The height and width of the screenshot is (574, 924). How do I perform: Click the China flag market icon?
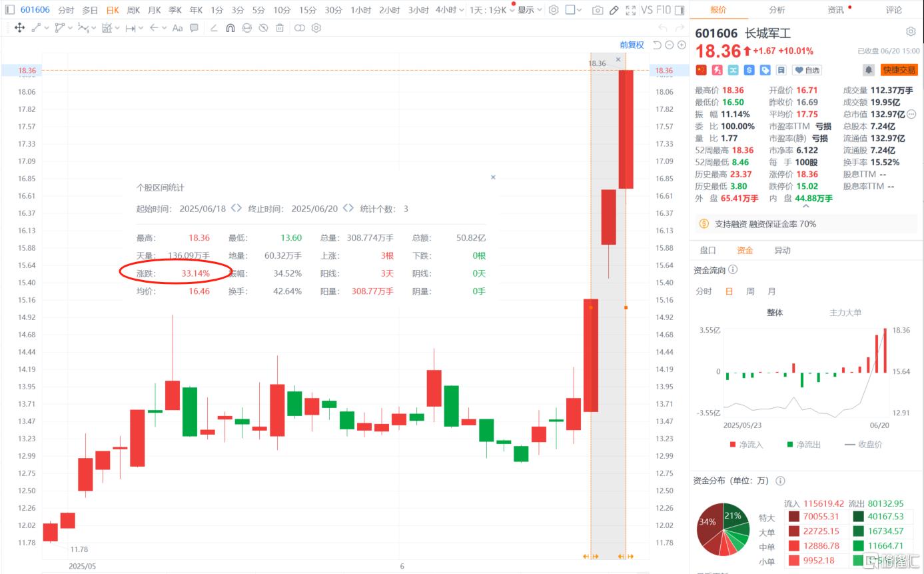(701, 70)
